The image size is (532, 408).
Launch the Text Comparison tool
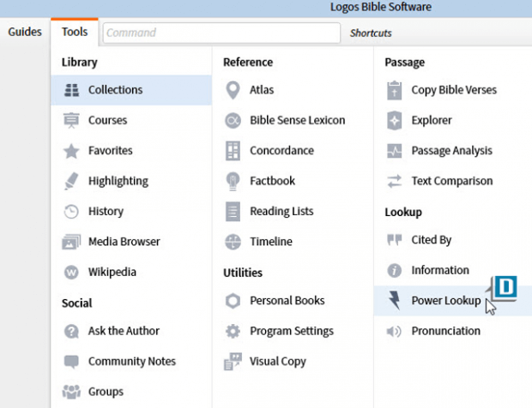click(451, 181)
